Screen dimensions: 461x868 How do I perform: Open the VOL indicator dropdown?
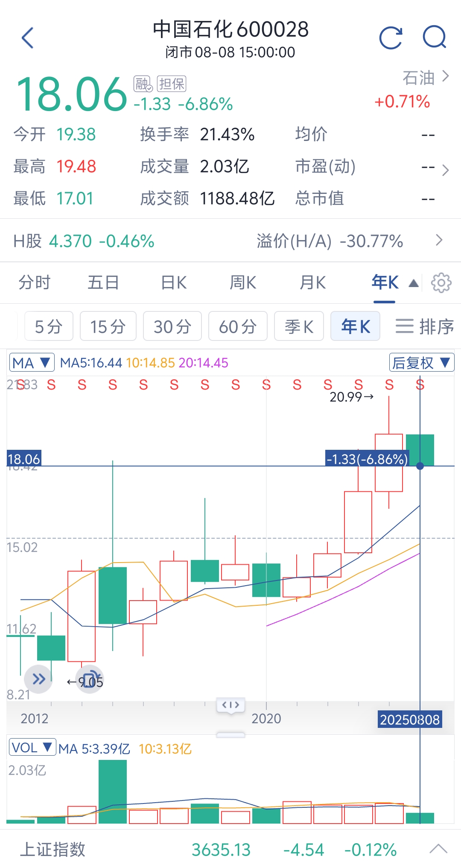tap(32, 747)
